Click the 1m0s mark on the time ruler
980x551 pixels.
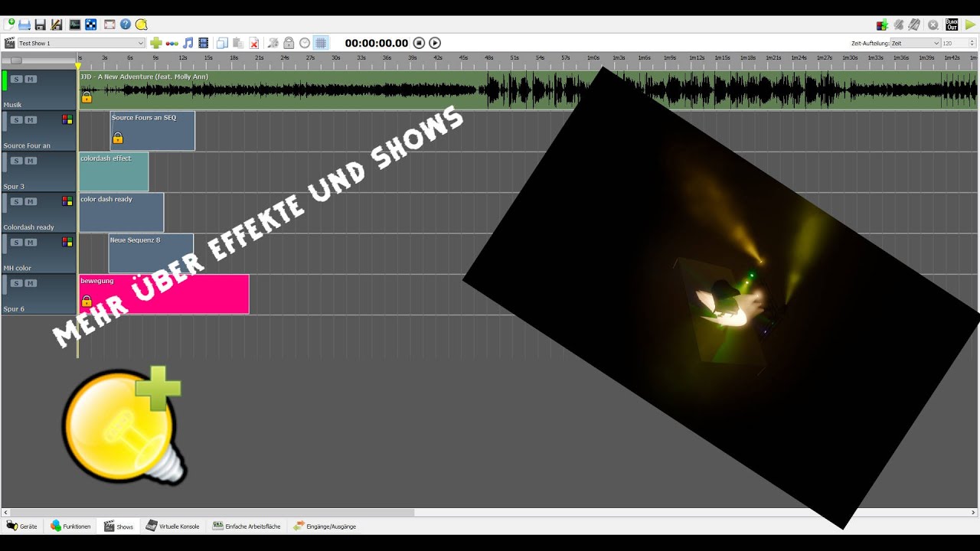click(x=593, y=58)
